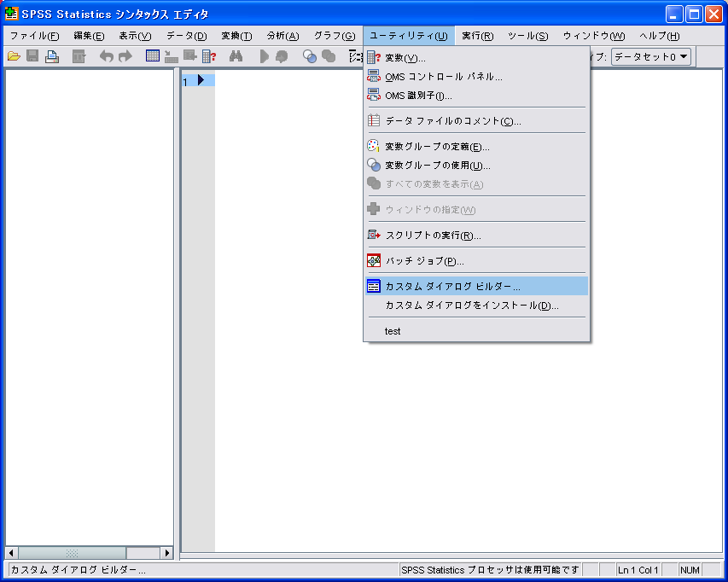
Task: Open the ヘルプ(H) menu
Action: 659,36
